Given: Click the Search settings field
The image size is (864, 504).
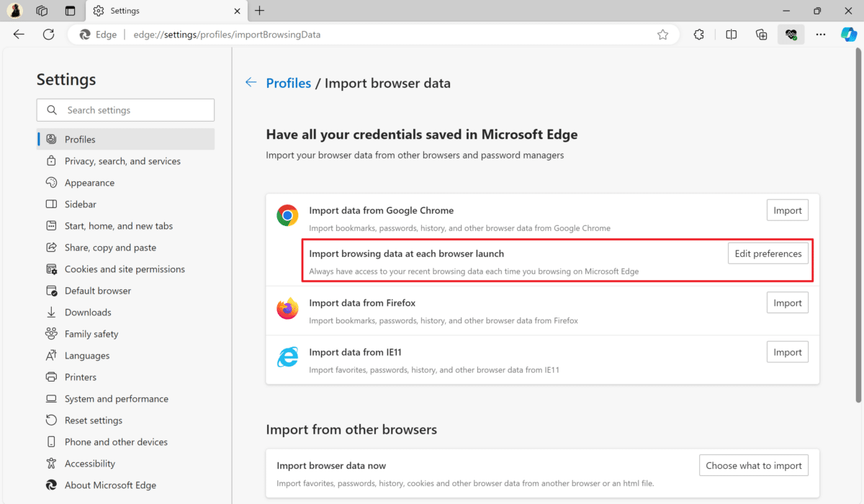Looking at the screenshot, I should click(125, 109).
